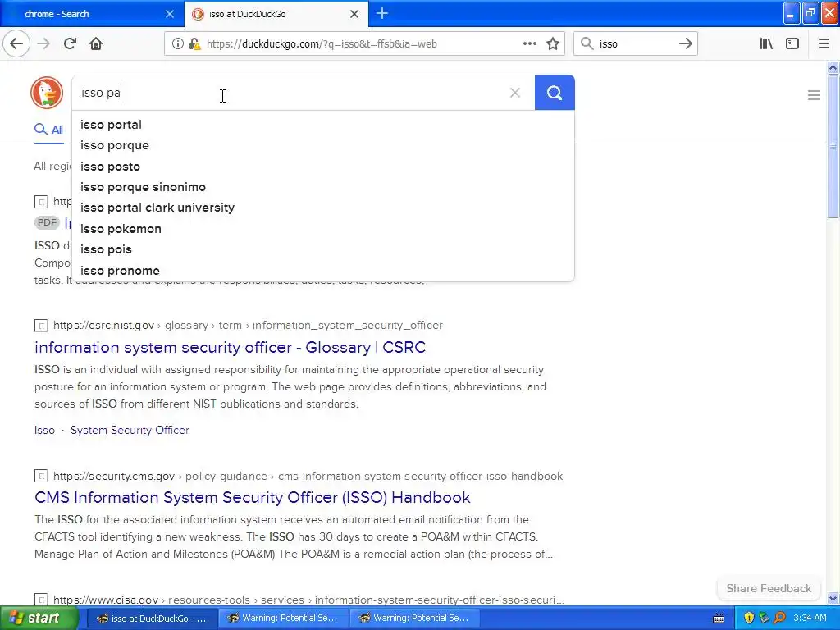
Task: Submit Firefox search box with arrow
Action: point(685,43)
